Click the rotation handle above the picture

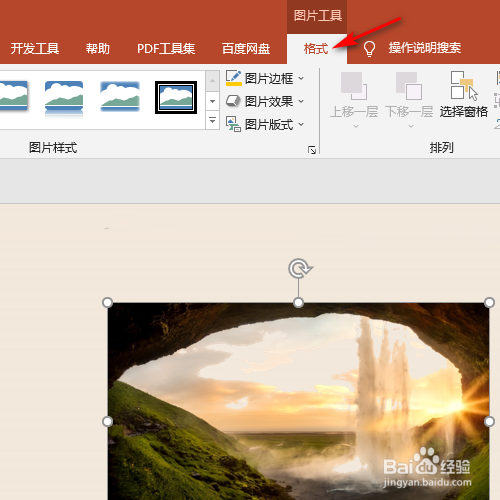300,268
